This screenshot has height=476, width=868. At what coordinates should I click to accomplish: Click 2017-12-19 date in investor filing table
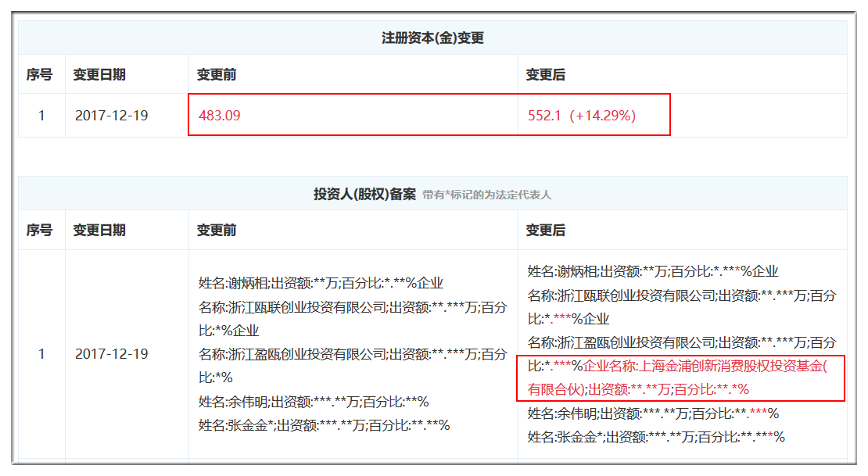click(x=111, y=354)
